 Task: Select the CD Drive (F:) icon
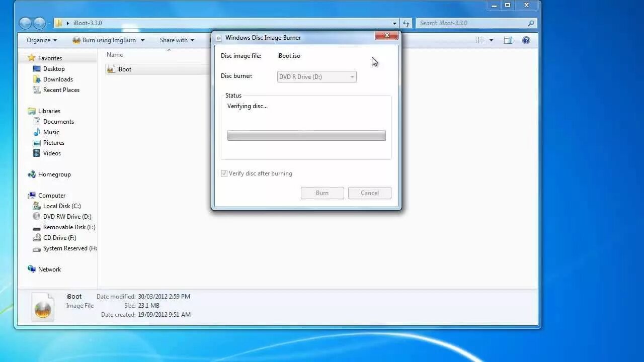pyautogui.click(x=37, y=238)
